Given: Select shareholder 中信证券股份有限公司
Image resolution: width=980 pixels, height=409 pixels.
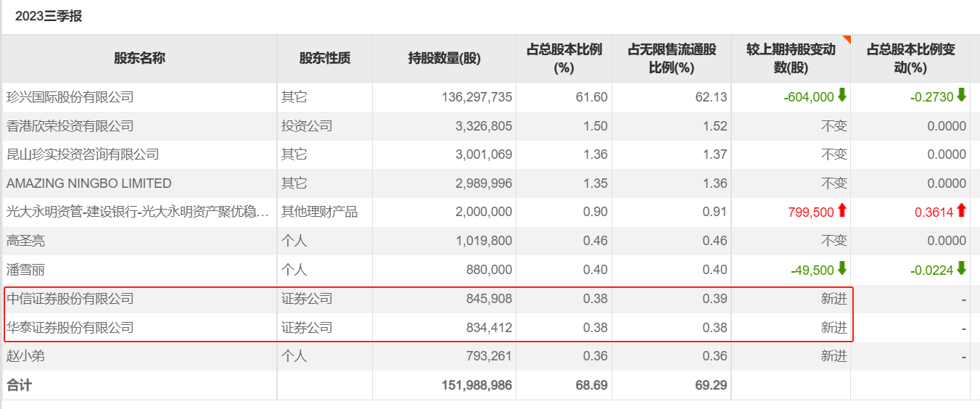Looking at the screenshot, I should 70,299.
